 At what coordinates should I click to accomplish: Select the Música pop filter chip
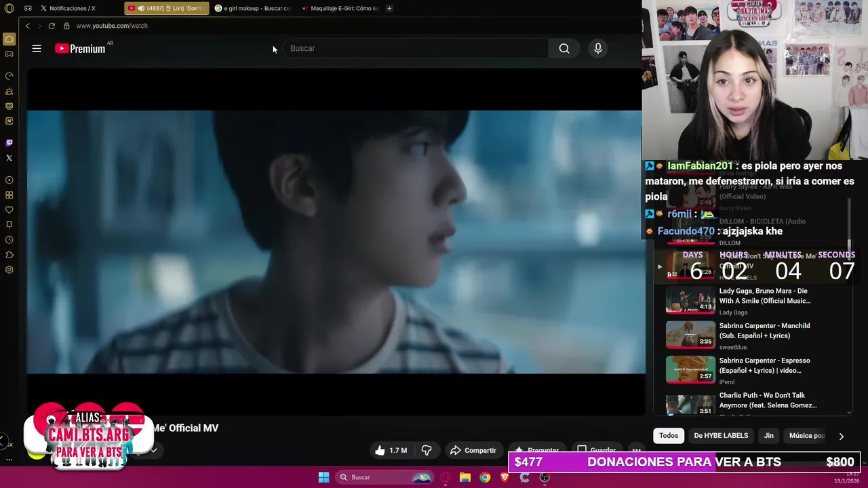[x=807, y=436]
